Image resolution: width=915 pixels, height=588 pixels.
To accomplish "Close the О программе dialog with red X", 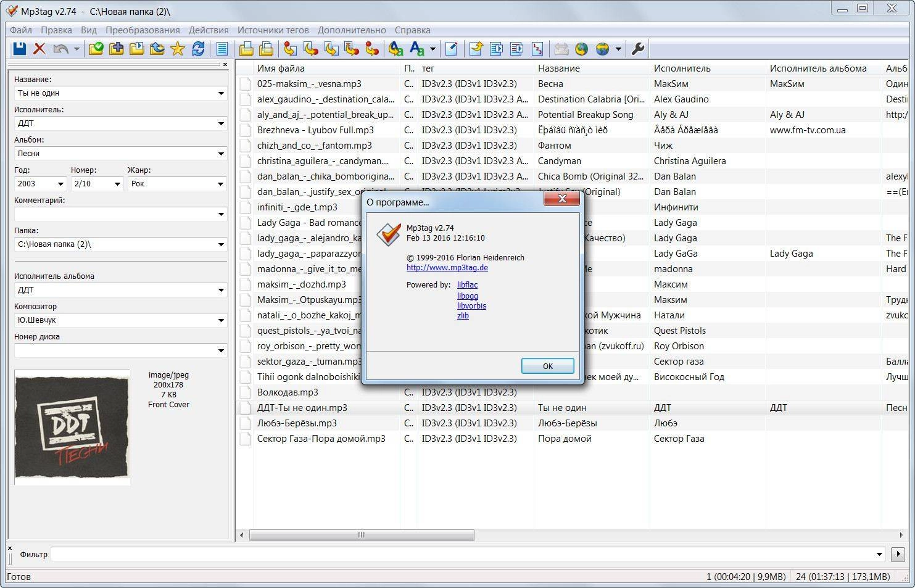I will 562,199.
